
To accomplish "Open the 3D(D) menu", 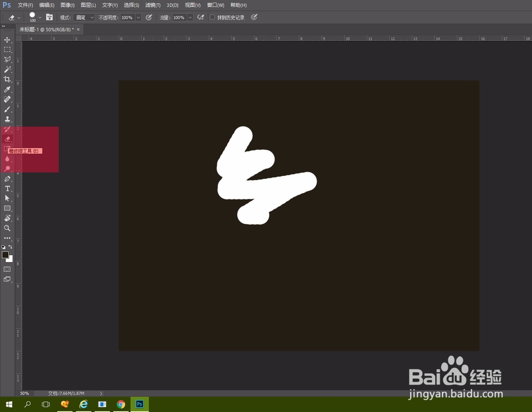I will coord(172,5).
